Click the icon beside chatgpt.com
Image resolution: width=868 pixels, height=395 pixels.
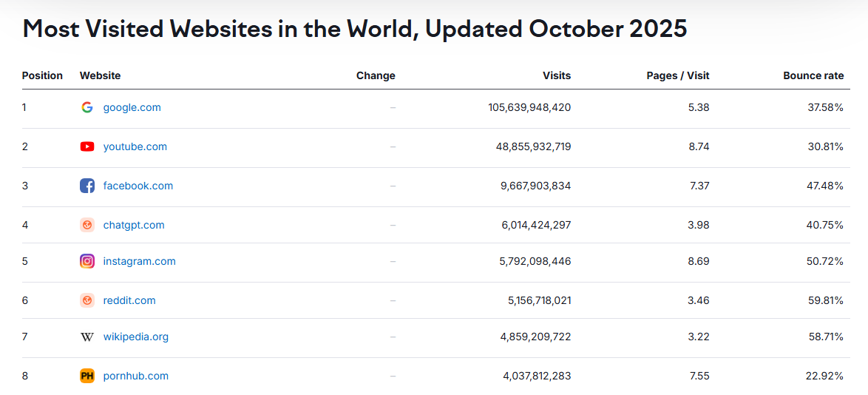point(87,225)
